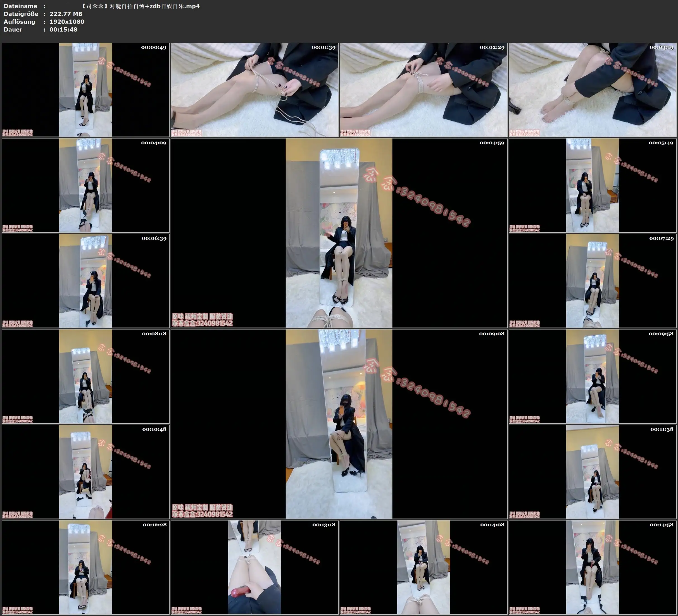678x616 pixels.
Task: Click the Dauer 00:15:48 value
Action: point(63,30)
